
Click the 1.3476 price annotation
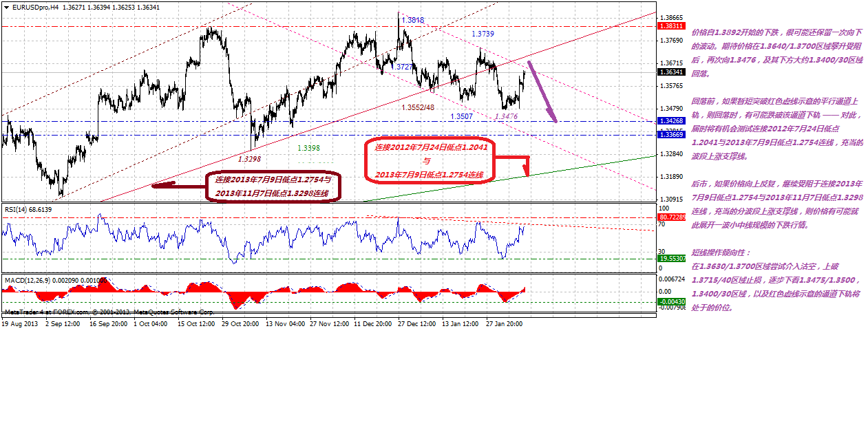[x=506, y=117]
